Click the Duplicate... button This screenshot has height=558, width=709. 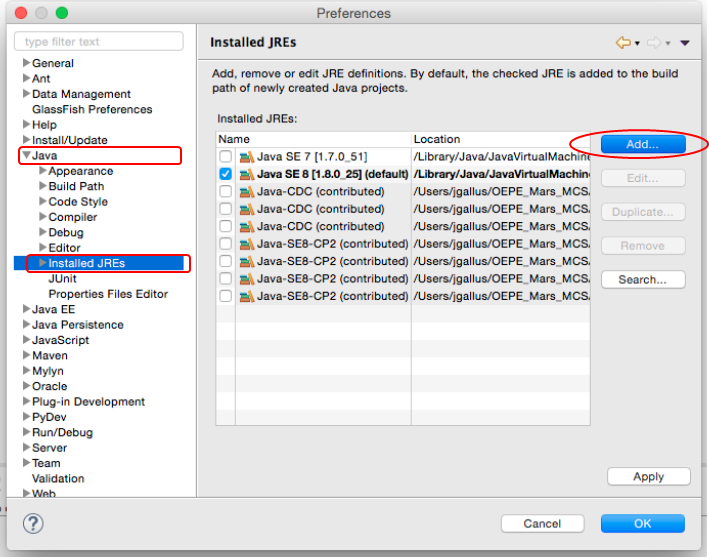click(643, 212)
